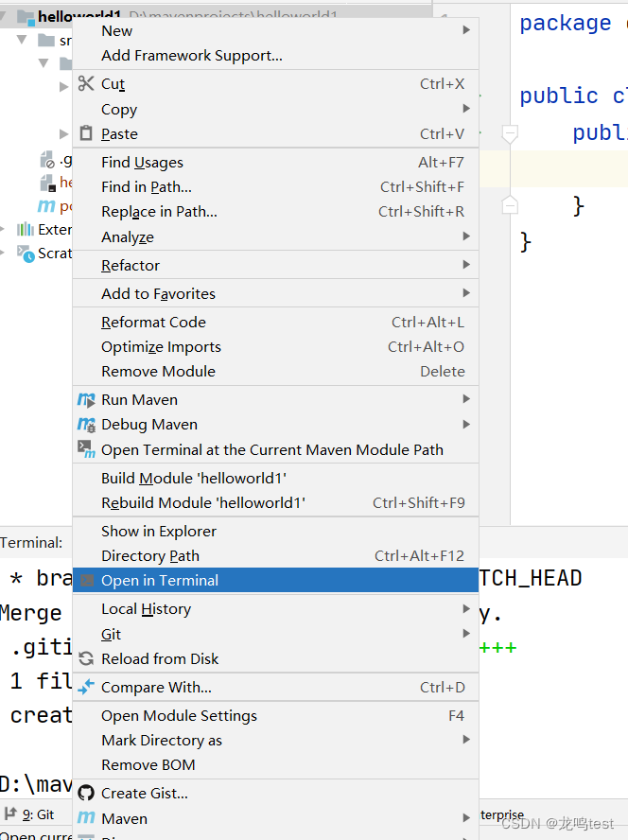Click the refresh icon beside Reload from Disk
The height and width of the screenshot is (840, 628).
click(88, 658)
